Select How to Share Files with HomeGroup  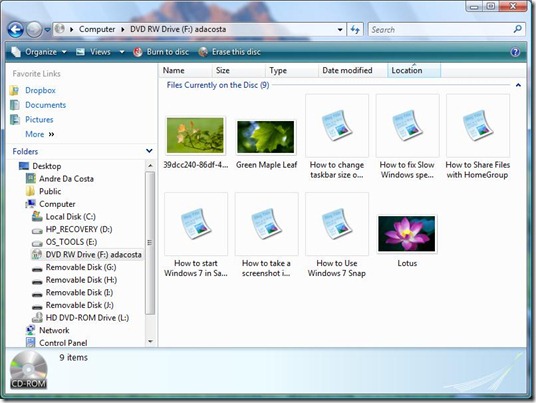[478, 137]
